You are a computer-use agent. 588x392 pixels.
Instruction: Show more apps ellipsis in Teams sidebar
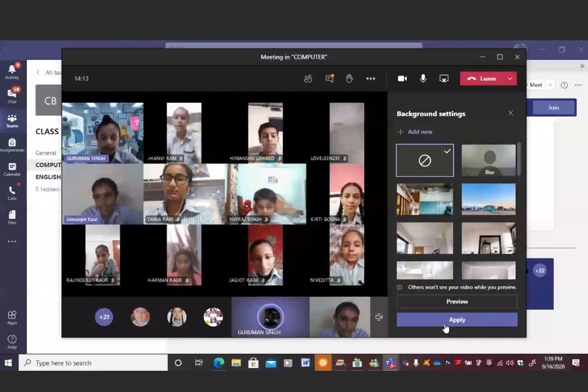click(12, 242)
